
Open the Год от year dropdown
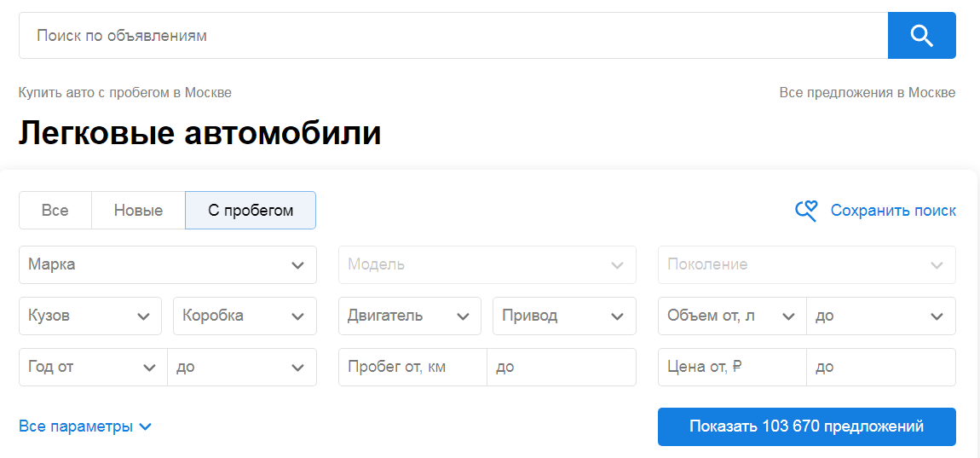point(92,368)
